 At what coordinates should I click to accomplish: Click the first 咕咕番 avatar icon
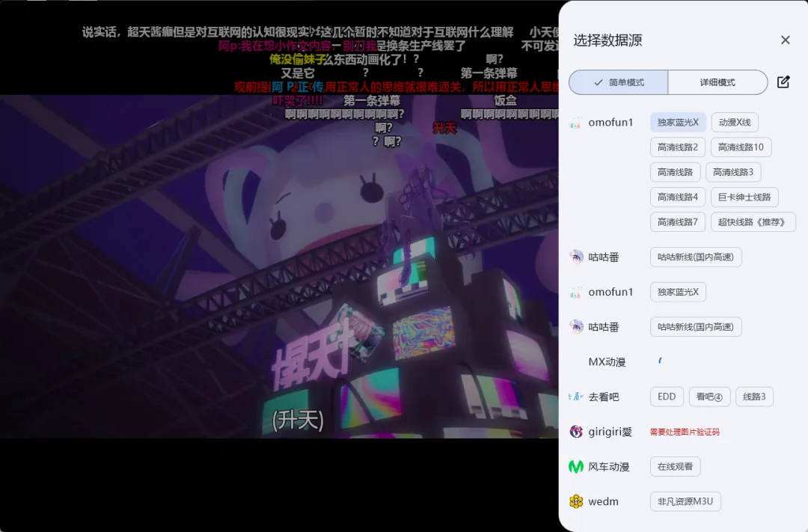(575, 257)
